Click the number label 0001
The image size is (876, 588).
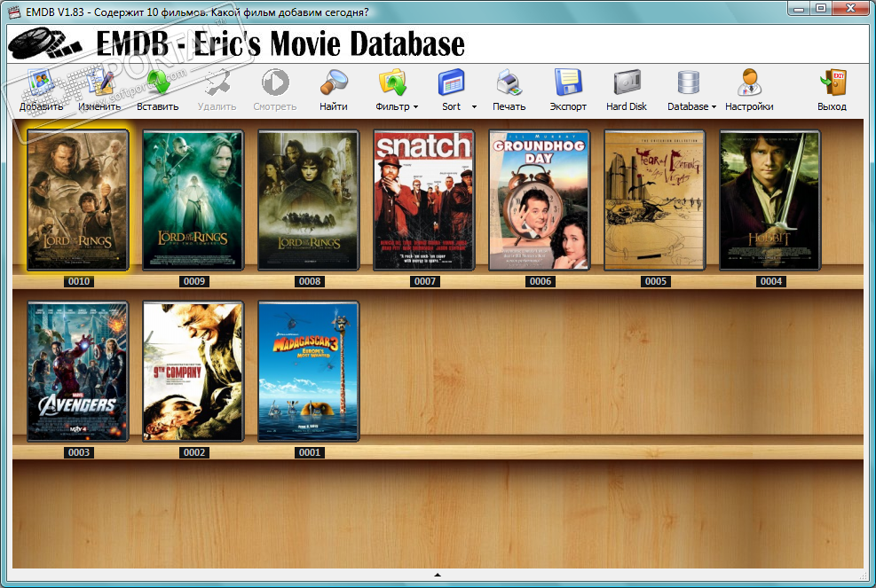click(x=310, y=452)
